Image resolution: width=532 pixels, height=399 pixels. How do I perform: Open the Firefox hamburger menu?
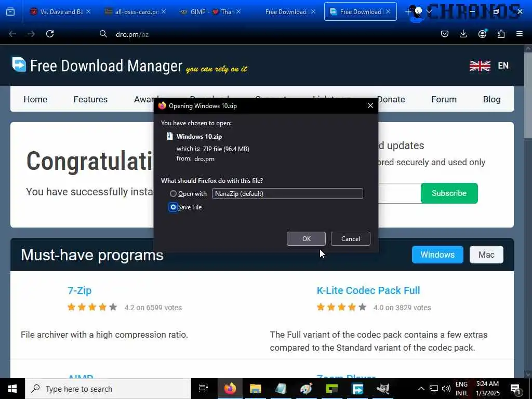[520, 34]
